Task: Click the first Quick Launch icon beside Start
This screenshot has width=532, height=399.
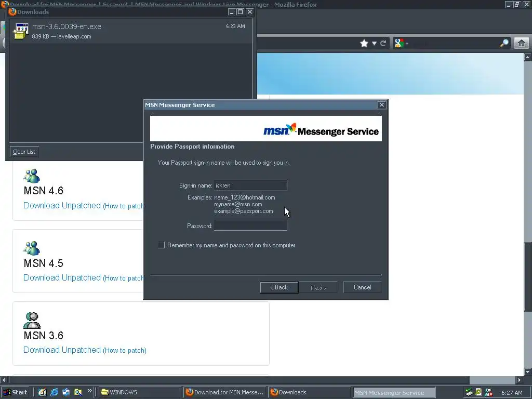Action: click(x=42, y=392)
